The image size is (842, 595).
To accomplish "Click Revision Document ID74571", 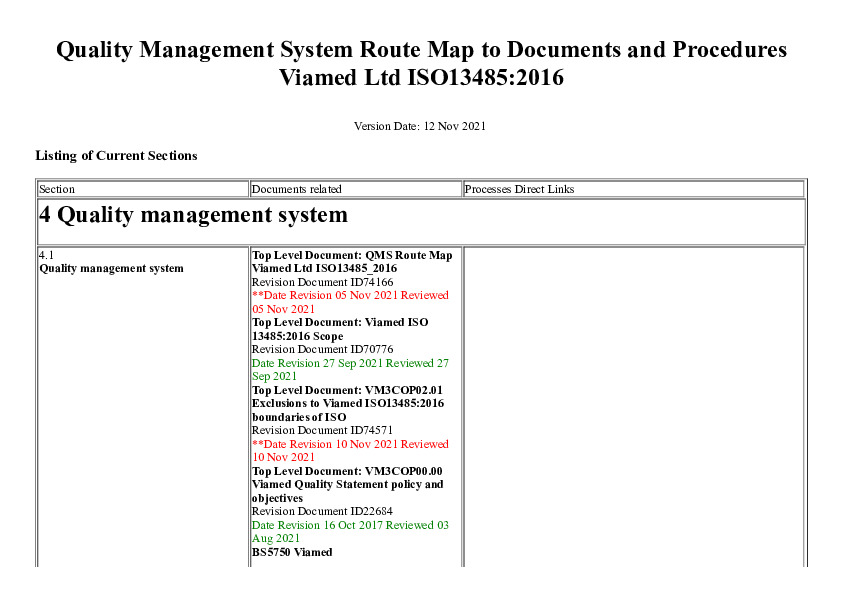I will (x=322, y=430).
